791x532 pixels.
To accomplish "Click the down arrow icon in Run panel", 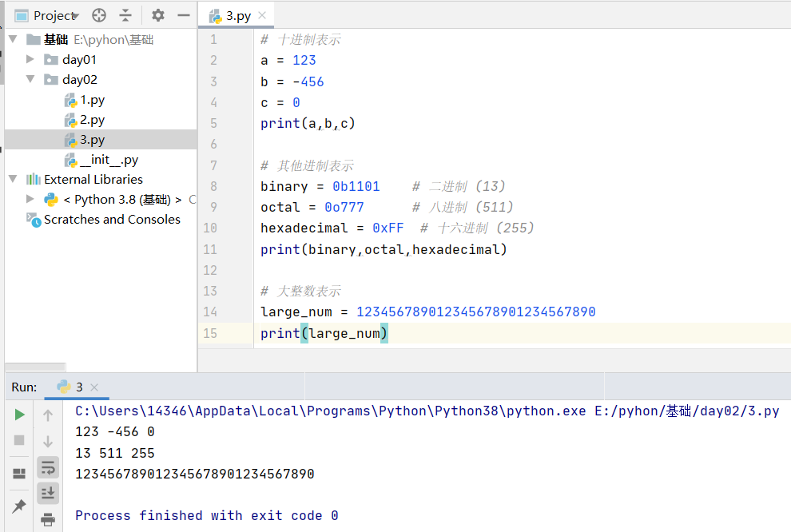I will pyautogui.click(x=47, y=440).
